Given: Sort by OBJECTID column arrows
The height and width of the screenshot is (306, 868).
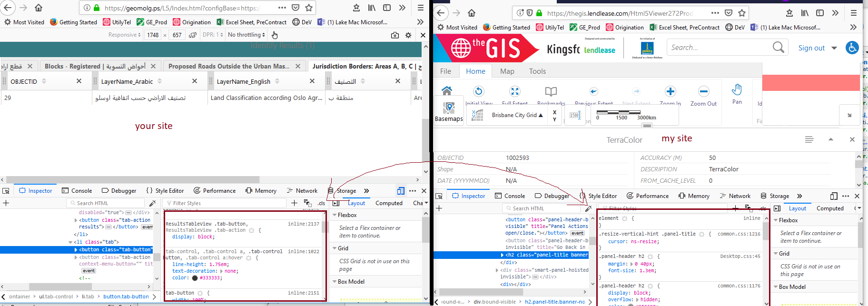Looking at the screenshot, I should [44, 81].
